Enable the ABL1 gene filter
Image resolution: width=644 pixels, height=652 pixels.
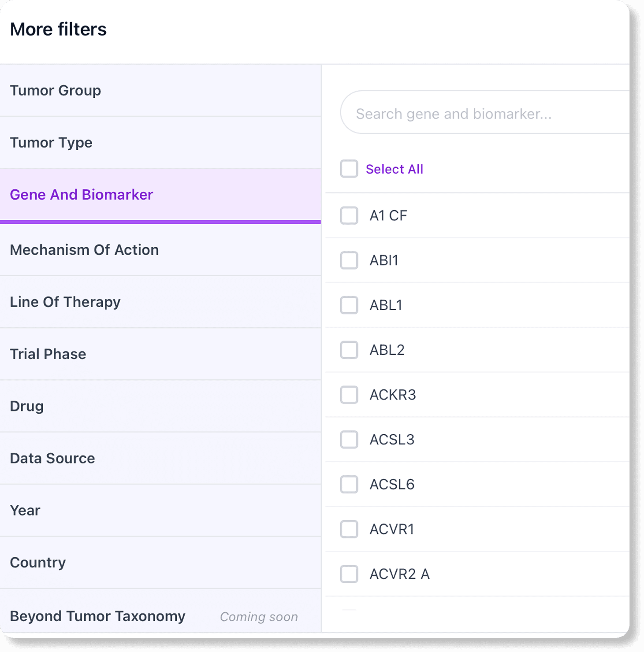(349, 305)
